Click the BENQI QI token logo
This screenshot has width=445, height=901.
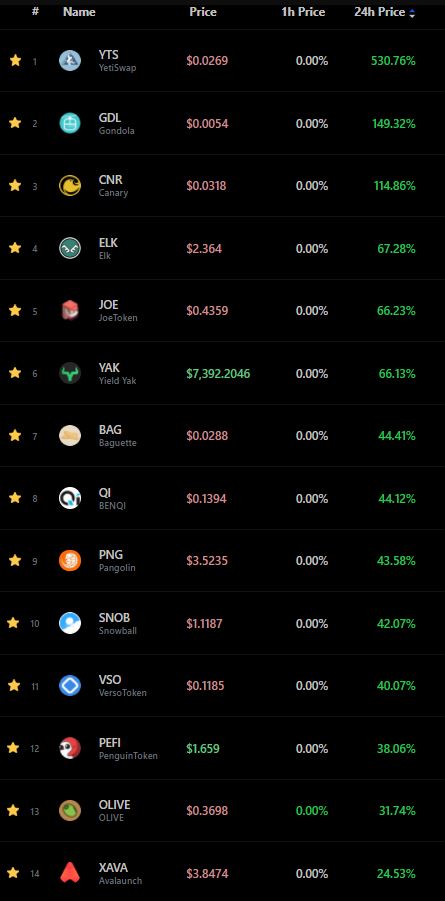[70, 498]
